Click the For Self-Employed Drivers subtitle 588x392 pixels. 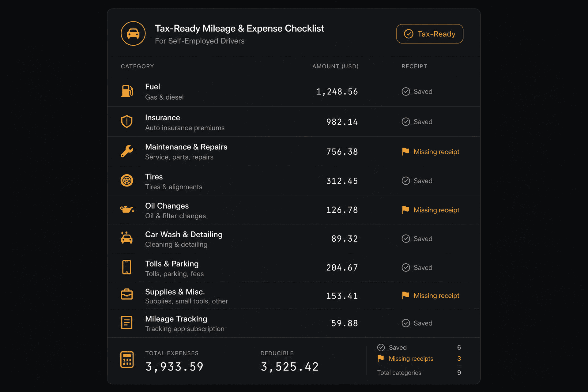click(200, 41)
